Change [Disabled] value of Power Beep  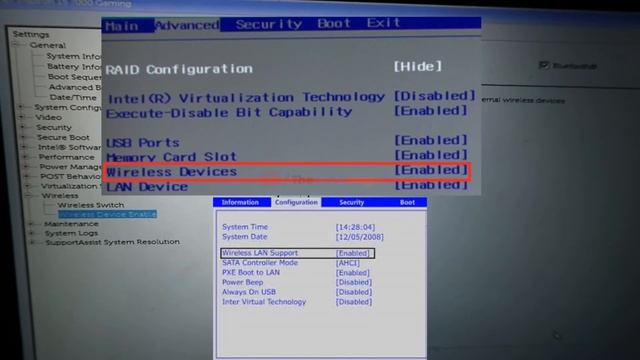354,282
